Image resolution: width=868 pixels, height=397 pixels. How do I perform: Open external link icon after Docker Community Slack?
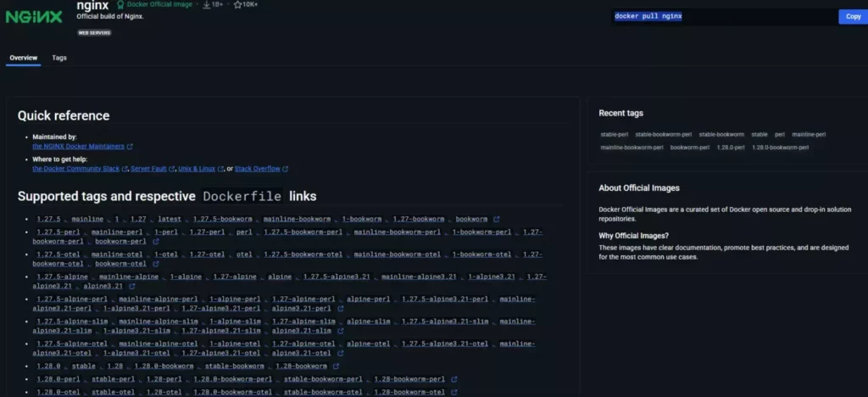125,169
